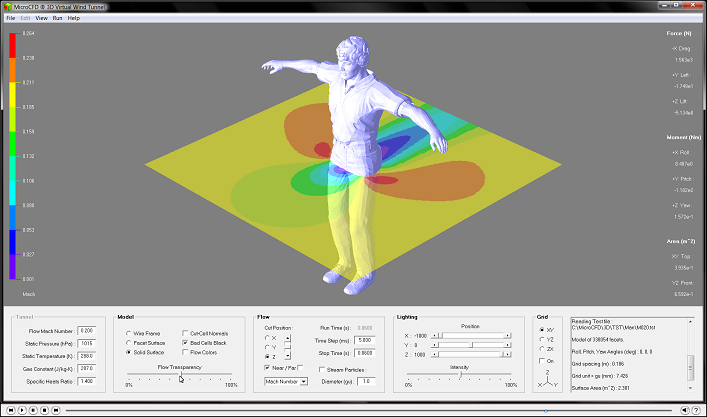Select the XY grid plane radio

point(542,330)
